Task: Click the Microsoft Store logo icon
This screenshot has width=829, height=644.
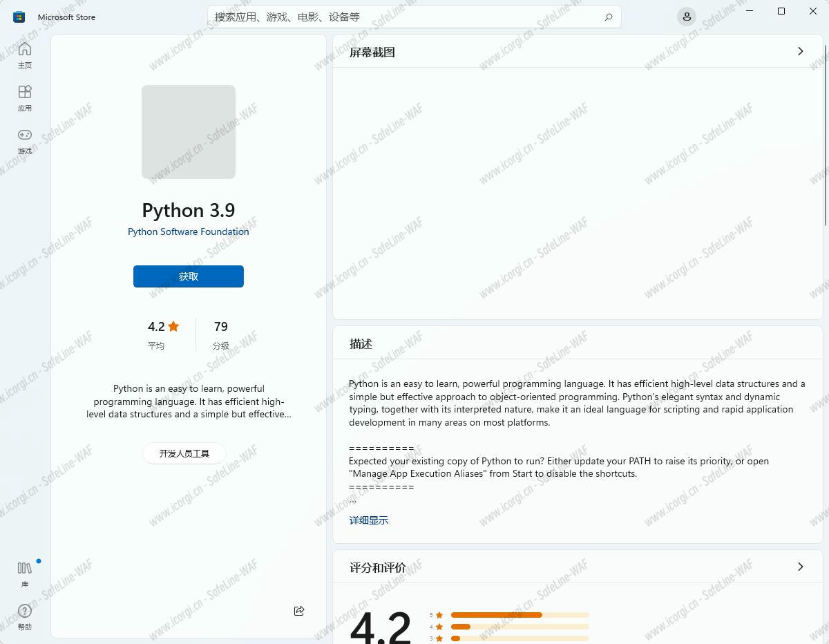Action: click(19, 17)
